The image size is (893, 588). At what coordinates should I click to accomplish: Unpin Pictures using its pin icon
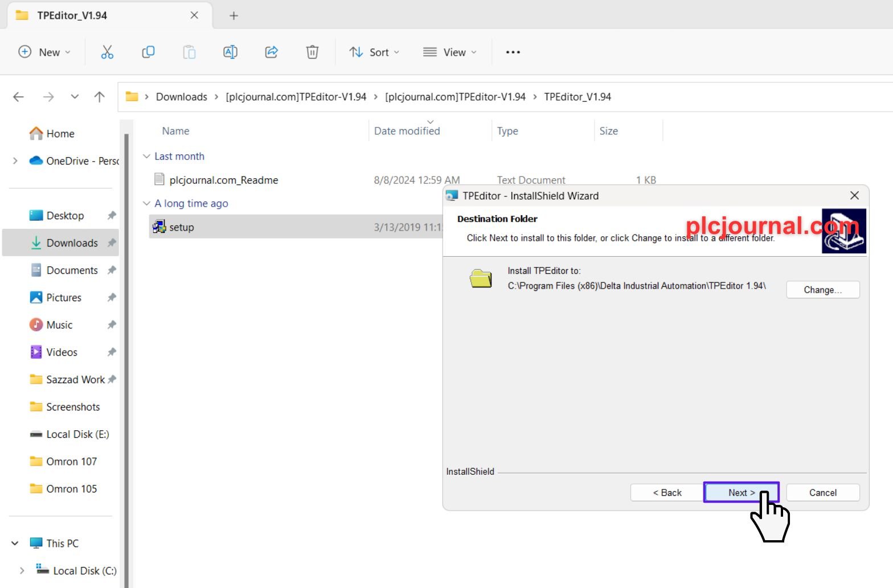[x=112, y=297]
